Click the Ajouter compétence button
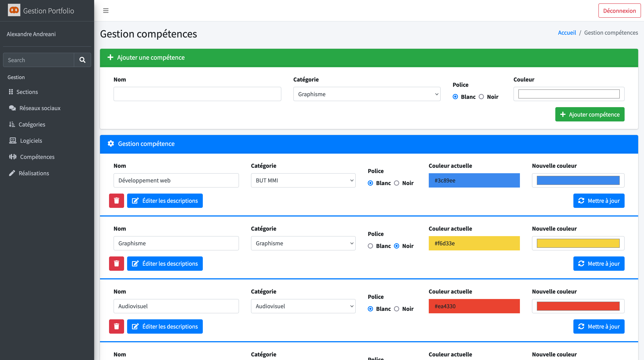Image resolution: width=644 pixels, height=360 pixels. coord(590,114)
